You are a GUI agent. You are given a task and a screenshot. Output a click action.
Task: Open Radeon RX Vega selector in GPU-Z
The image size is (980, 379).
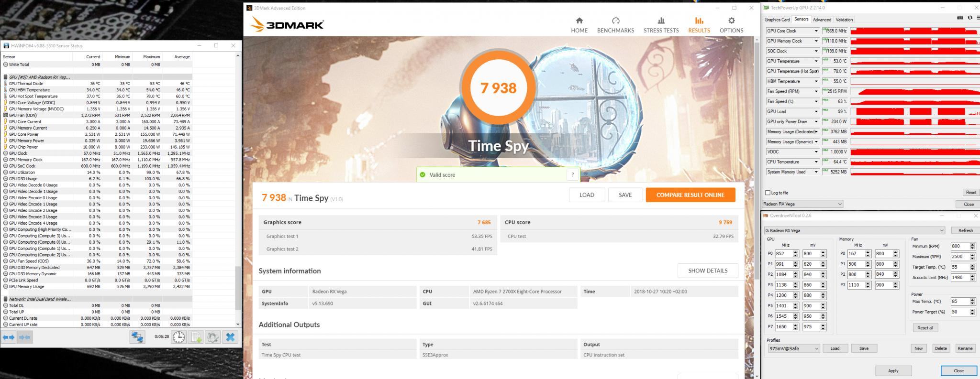(802, 204)
